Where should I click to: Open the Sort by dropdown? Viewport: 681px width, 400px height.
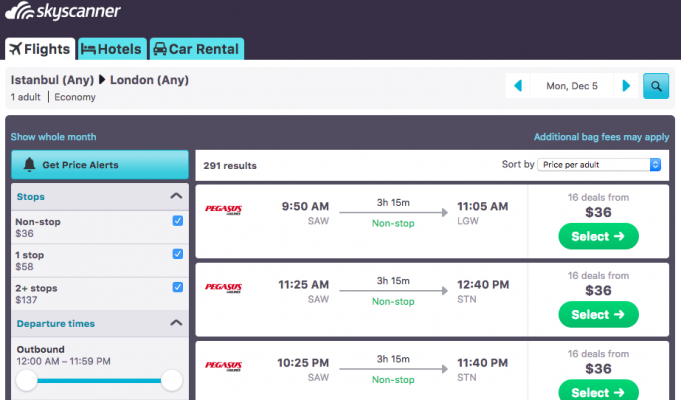599,164
